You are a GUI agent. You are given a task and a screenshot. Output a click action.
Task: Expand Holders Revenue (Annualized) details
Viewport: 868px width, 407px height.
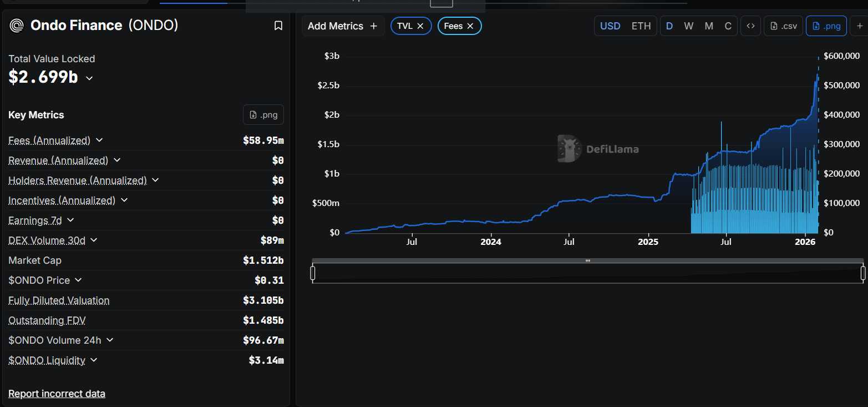[x=155, y=180]
